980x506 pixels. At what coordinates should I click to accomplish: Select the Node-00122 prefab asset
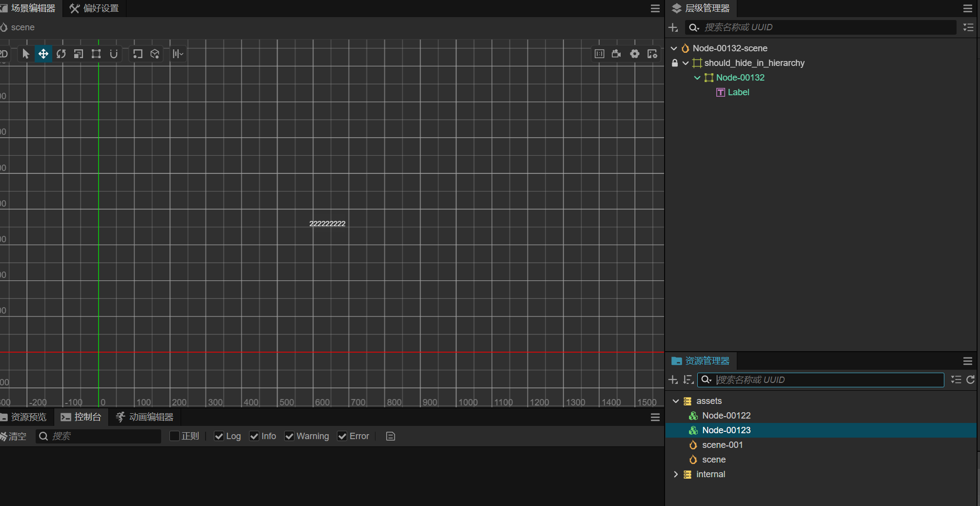pos(821,416)
